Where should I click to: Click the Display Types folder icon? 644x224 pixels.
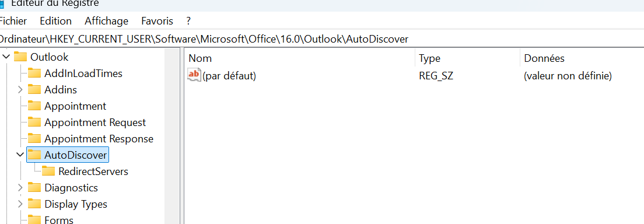click(34, 204)
